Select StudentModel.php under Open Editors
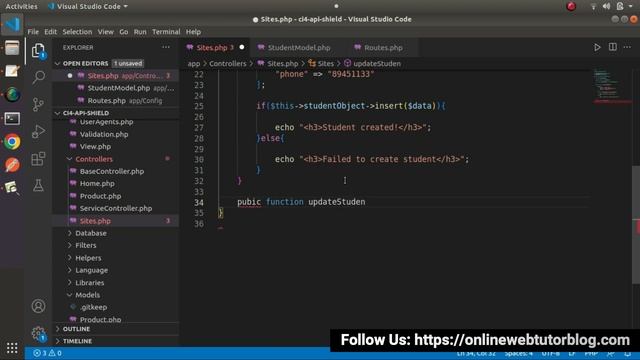Image resolution: width=640 pixels, height=360 pixels. coord(116,88)
